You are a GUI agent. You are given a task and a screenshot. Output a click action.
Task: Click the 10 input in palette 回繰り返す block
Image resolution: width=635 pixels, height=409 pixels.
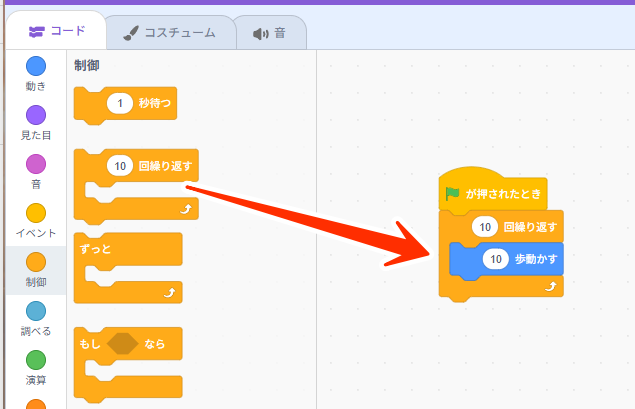pos(120,166)
